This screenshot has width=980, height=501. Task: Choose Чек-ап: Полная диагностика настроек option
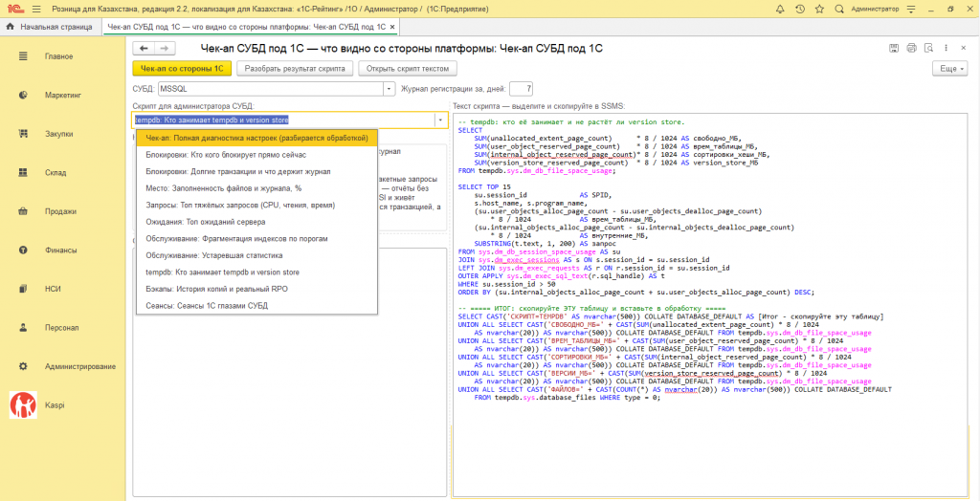point(256,138)
